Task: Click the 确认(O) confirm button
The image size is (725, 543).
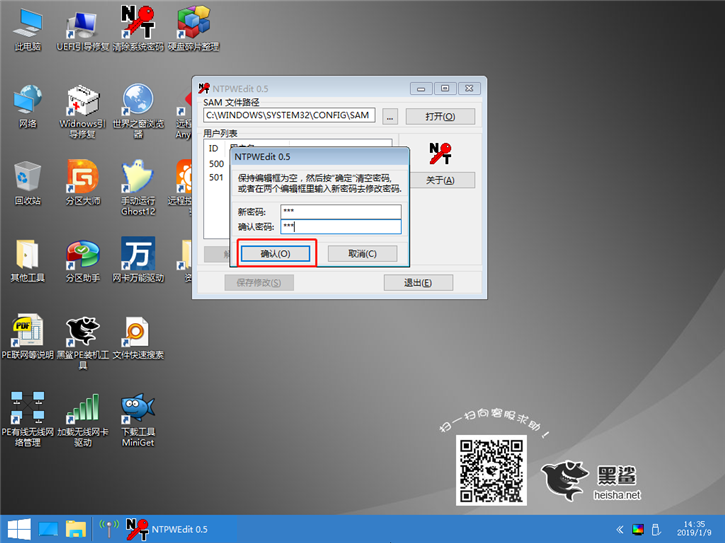Action: tap(275, 254)
